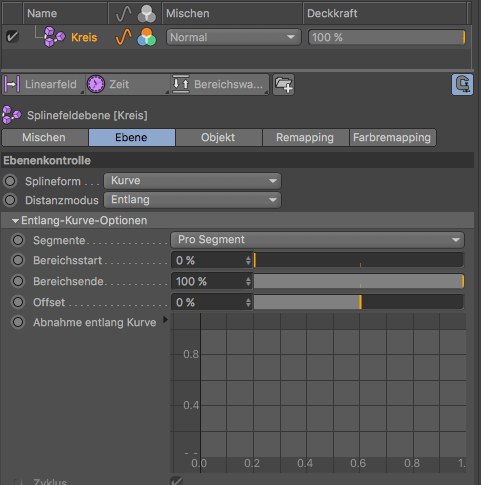Click the Kreis spline field layer icon

pos(55,37)
